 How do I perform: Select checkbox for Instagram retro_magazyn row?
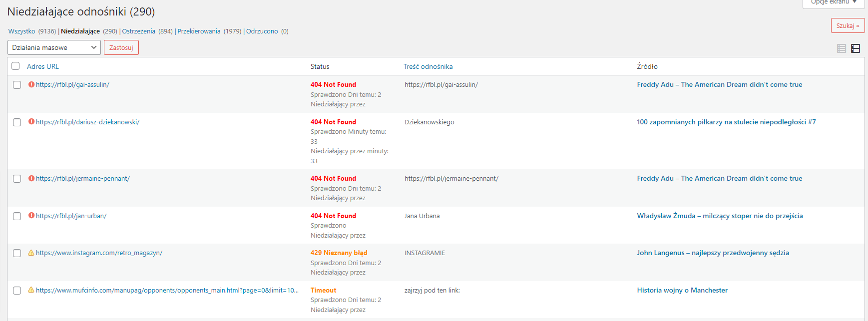(x=17, y=253)
